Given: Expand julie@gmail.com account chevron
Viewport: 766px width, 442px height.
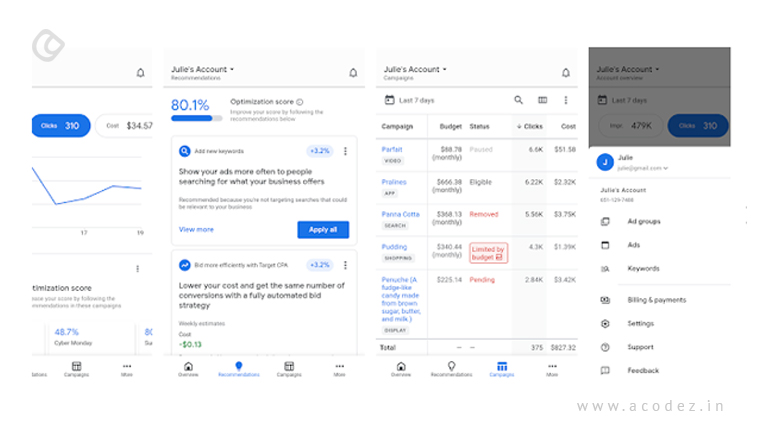Looking at the screenshot, I should 665,168.
